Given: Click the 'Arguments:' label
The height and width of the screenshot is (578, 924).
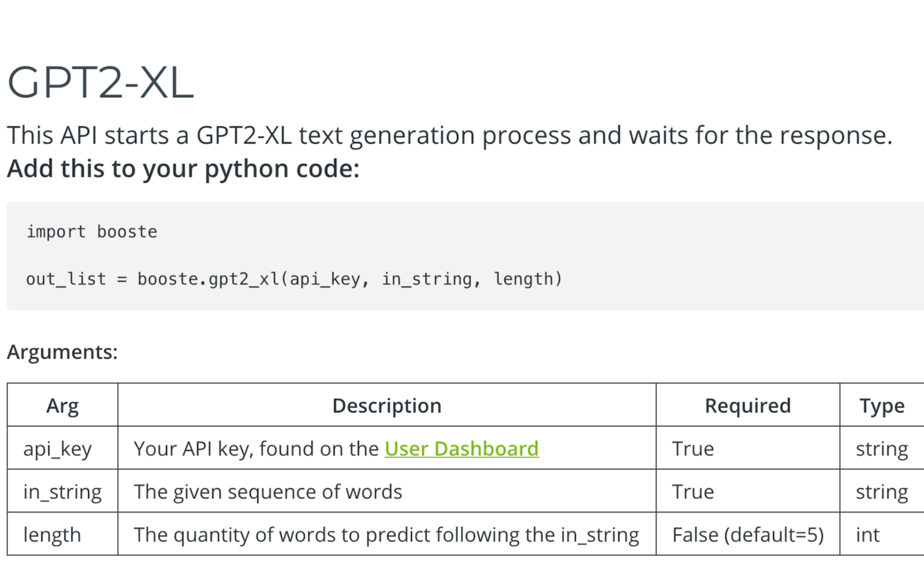Looking at the screenshot, I should pos(62,352).
